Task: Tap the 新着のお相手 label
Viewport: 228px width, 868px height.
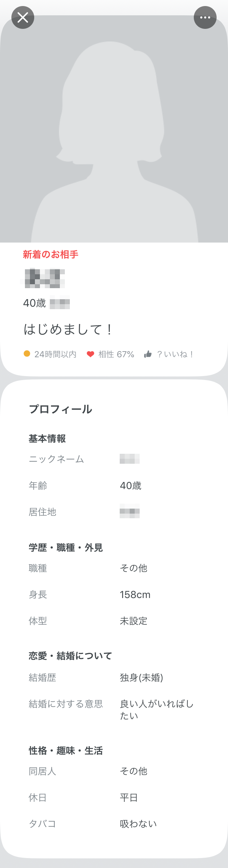Action: [x=51, y=254]
